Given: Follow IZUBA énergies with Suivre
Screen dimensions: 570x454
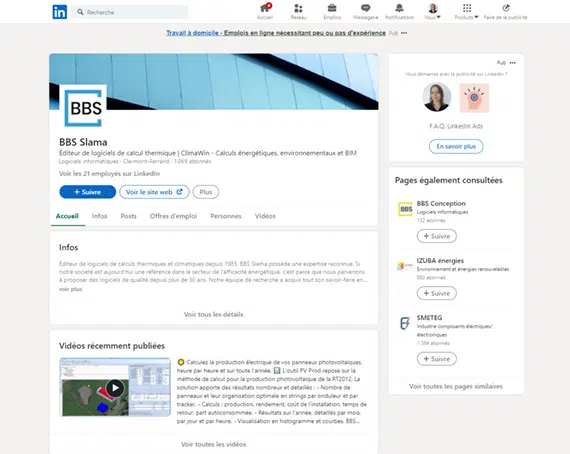Looking at the screenshot, I should [x=437, y=293].
